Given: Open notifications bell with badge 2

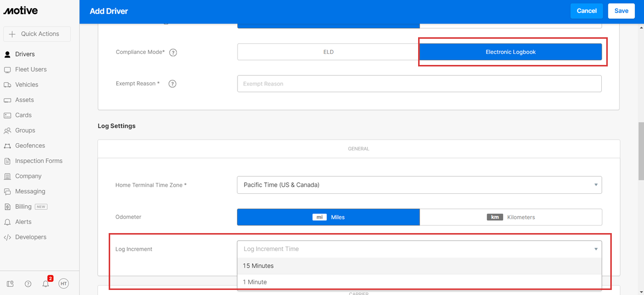Looking at the screenshot, I should (46, 283).
